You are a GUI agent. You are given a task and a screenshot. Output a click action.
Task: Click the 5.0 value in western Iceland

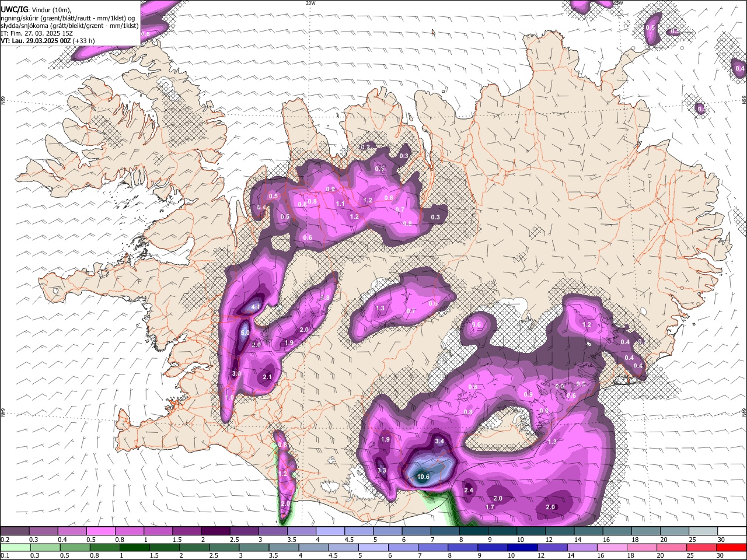point(245,333)
